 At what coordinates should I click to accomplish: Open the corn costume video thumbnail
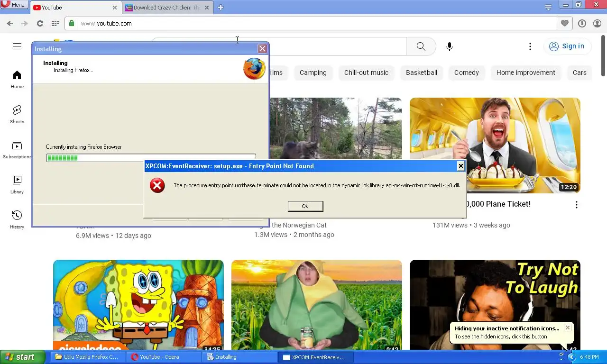[317, 305]
